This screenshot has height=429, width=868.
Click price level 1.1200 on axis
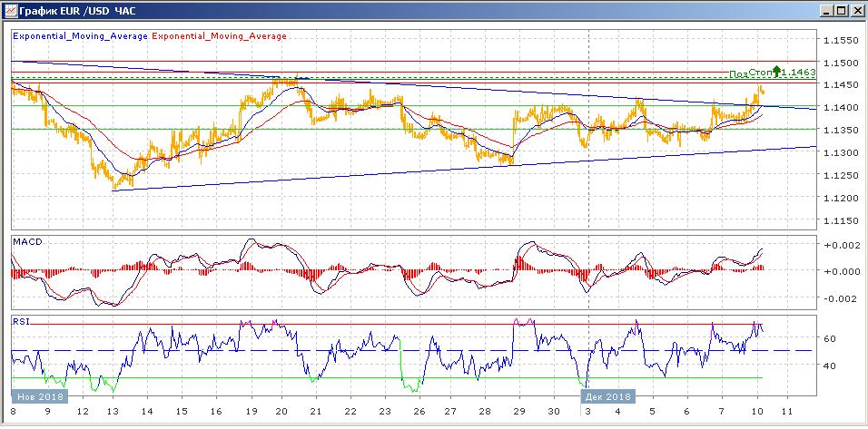[x=841, y=198]
